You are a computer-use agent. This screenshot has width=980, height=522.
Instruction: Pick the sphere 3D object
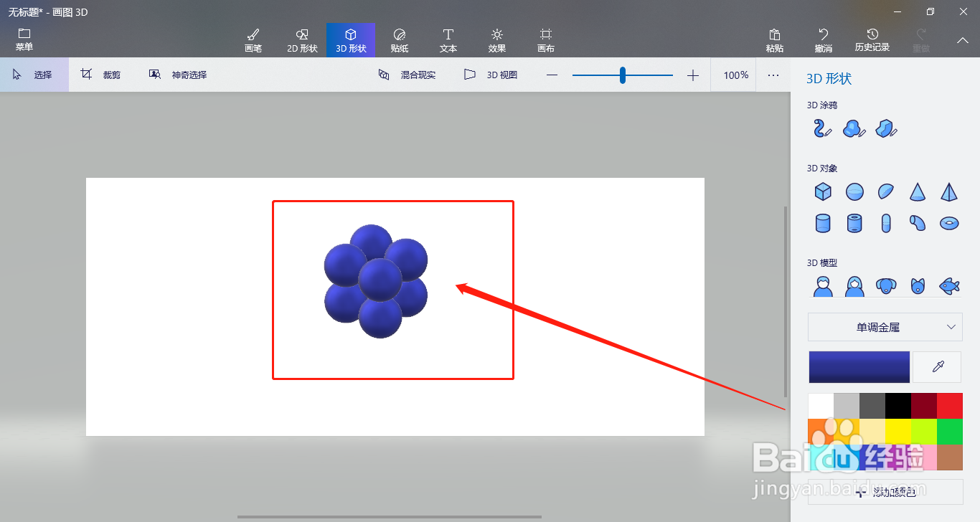[854, 191]
